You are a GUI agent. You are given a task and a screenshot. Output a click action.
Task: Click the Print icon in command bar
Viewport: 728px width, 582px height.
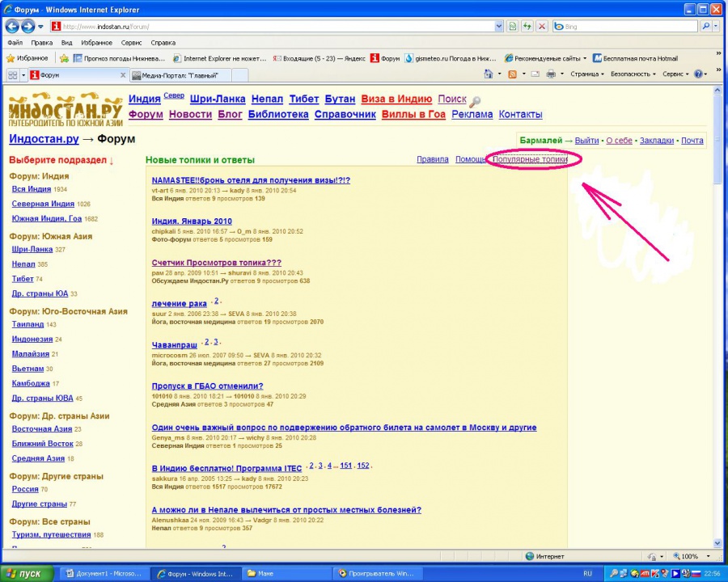[x=550, y=74]
